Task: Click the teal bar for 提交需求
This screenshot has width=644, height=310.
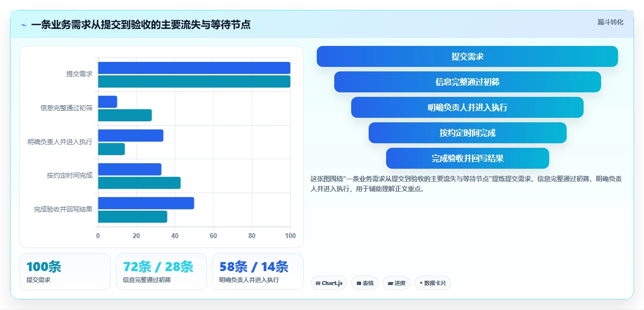Action: (194, 81)
